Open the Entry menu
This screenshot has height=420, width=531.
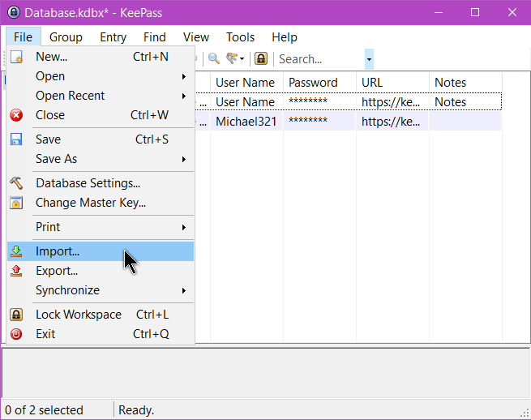click(113, 37)
